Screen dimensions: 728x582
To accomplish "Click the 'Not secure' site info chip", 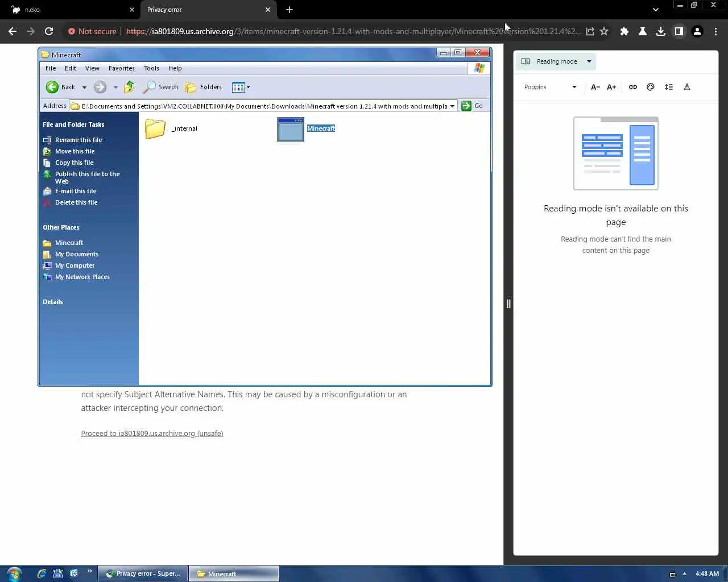I will (92, 31).
